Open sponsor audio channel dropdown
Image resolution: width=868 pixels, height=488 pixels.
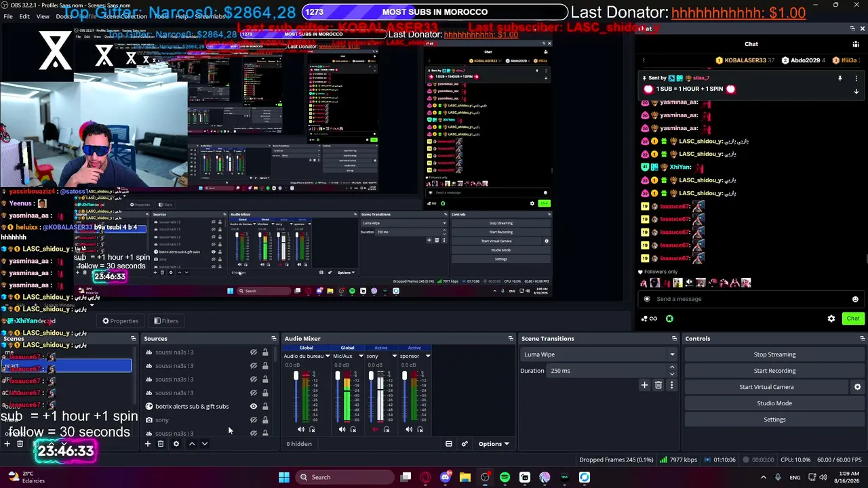(x=427, y=357)
